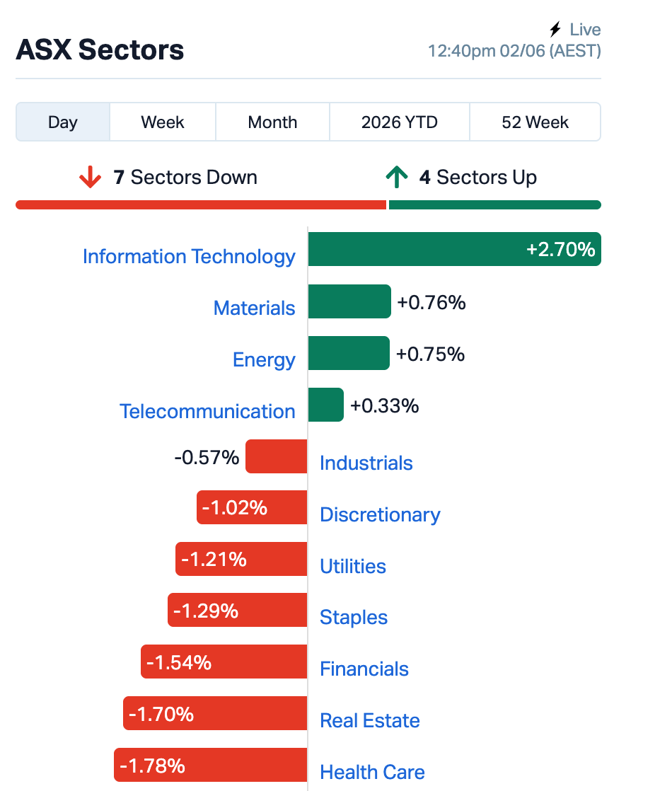Open the Industrials sector link
Screen dimensions: 672x791
click(x=366, y=463)
